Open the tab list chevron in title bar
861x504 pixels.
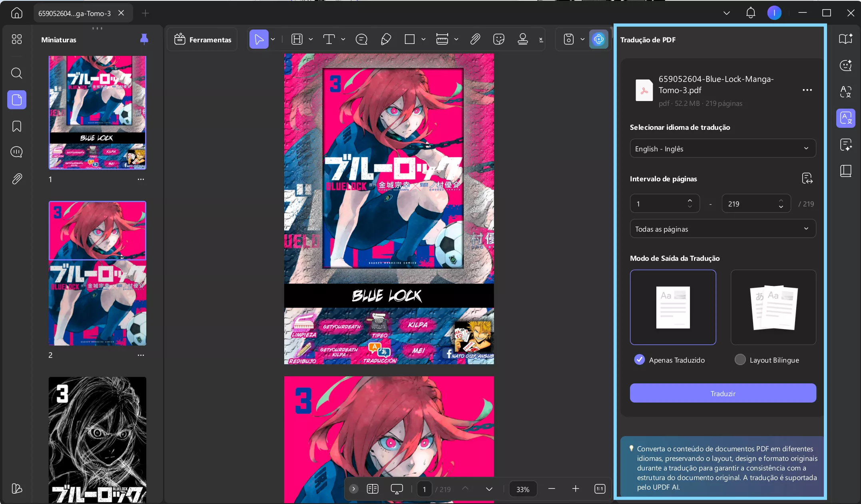click(x=727, y=13)
